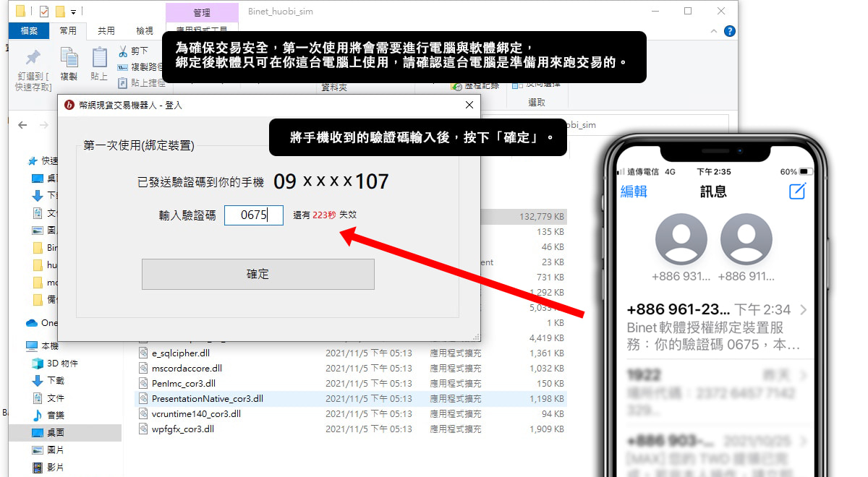The width and height of the screenshot is (868, 477).
Task: Click the 132,779 KB size cell
Action: coord(542,217)
